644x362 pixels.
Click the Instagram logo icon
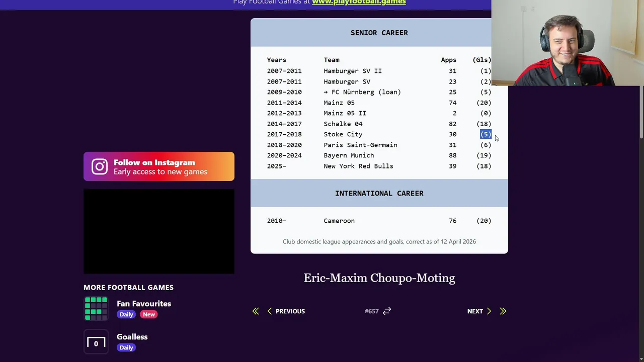tap(100, 167)
